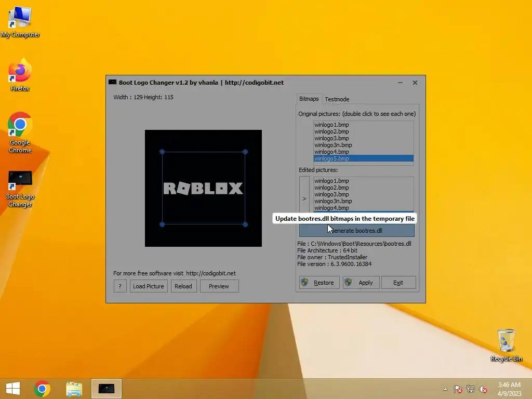
Task: Open File Explorer from the taskbar
Action: [x=74, y=389]
